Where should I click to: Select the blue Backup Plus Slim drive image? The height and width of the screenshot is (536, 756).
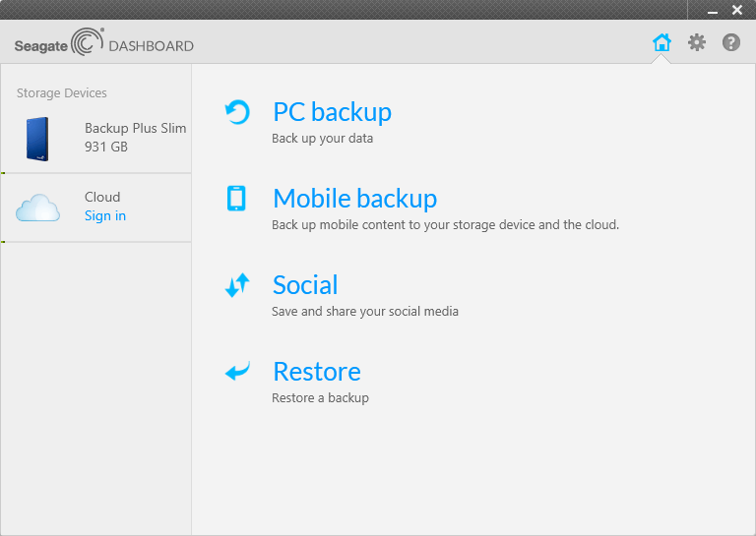pyautogui.click(x=37, y=140)
